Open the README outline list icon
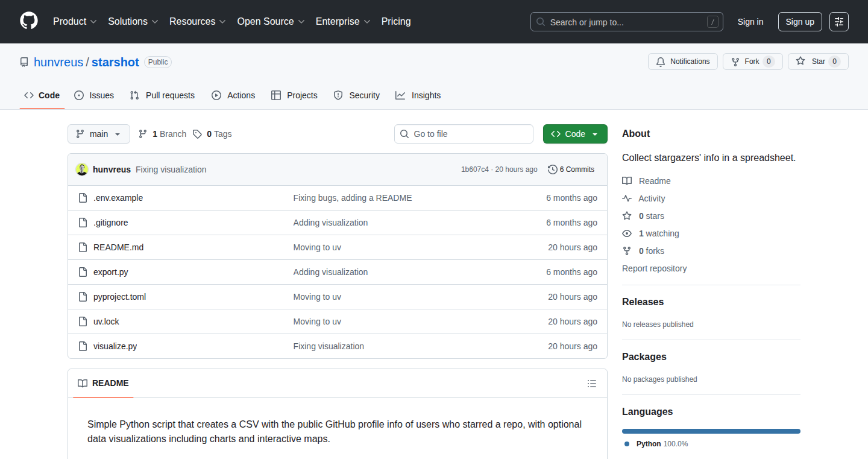This screenshot has height=459, width=868. tap(592, 384)
